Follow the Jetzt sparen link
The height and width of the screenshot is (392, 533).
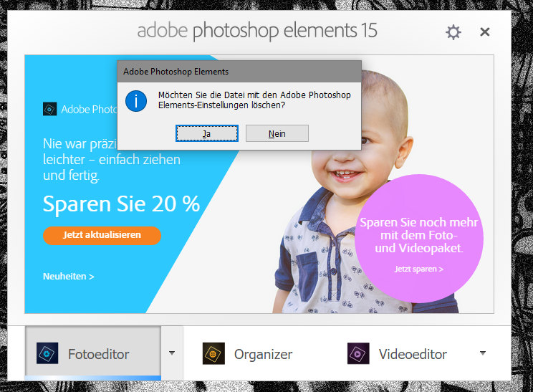point(419,269)
